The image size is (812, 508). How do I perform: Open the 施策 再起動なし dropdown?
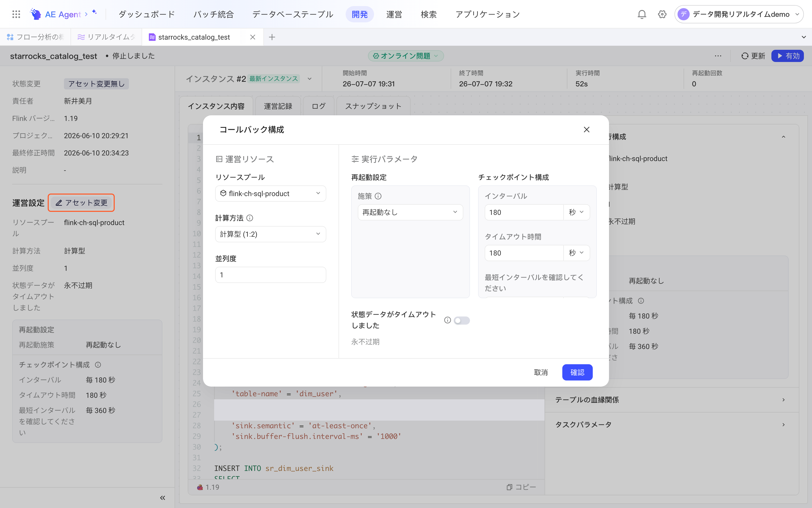coord(410,212)
